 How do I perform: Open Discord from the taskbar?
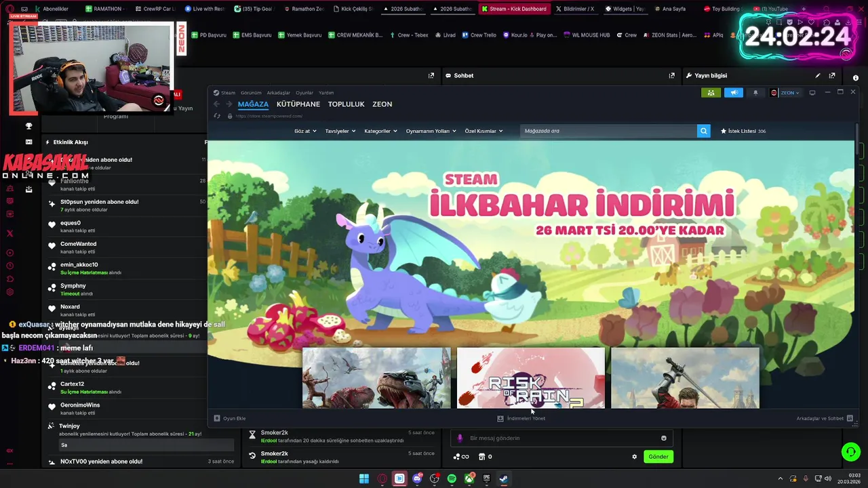(x=417, y=479)
